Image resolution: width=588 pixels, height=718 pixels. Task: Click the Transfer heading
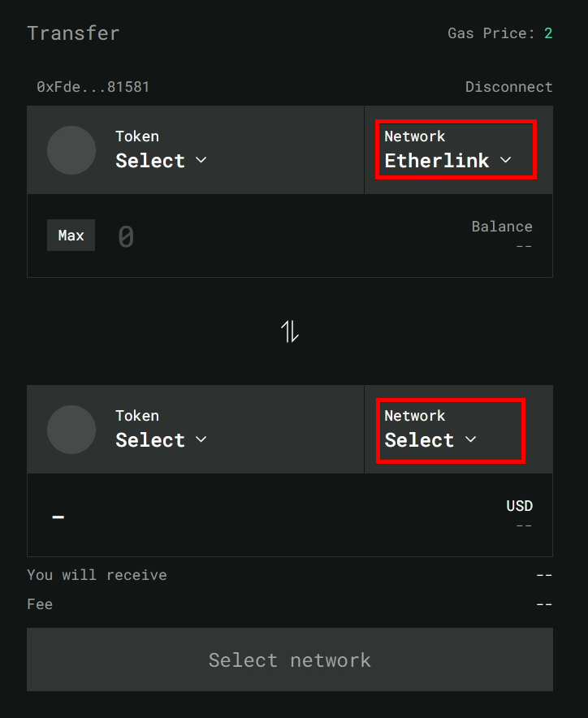coord(73,33)
